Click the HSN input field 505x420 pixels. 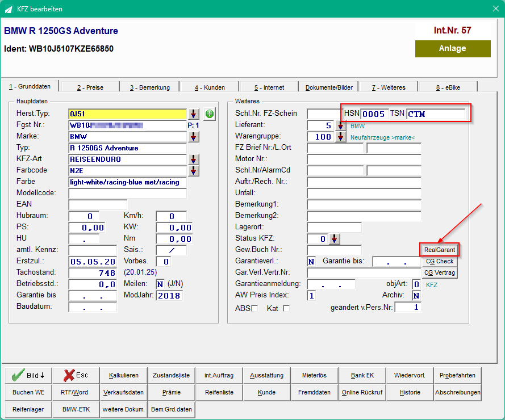tap(374, 114)
